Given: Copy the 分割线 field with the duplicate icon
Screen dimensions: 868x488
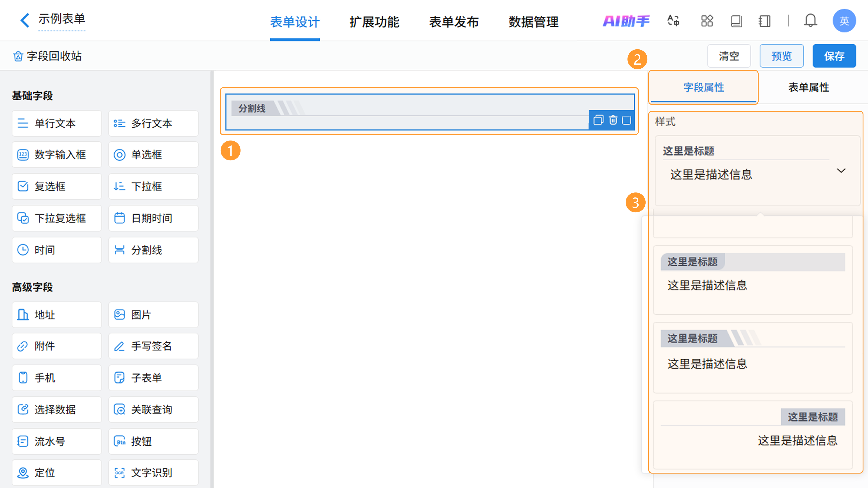Looking at the screenshot, I should (x=598, y=120).
